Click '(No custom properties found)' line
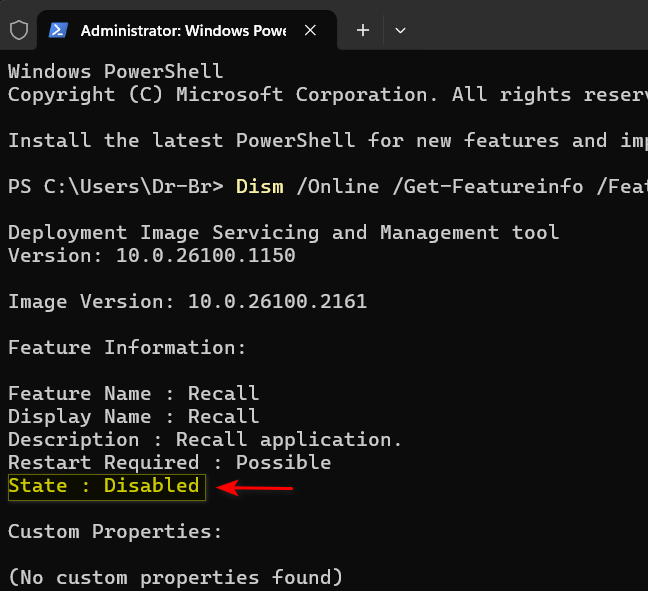The image size is (648, 591). coord(176,577)
